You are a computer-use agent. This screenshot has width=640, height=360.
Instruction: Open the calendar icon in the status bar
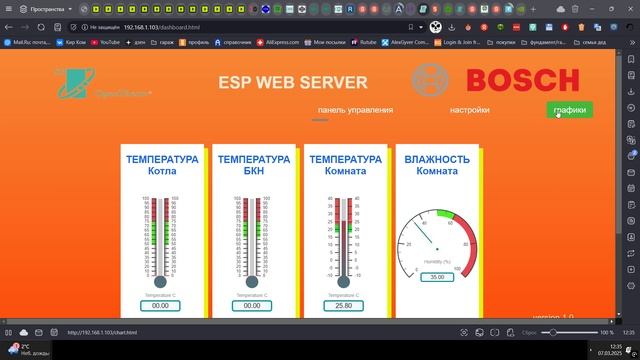tap(54, 333)
